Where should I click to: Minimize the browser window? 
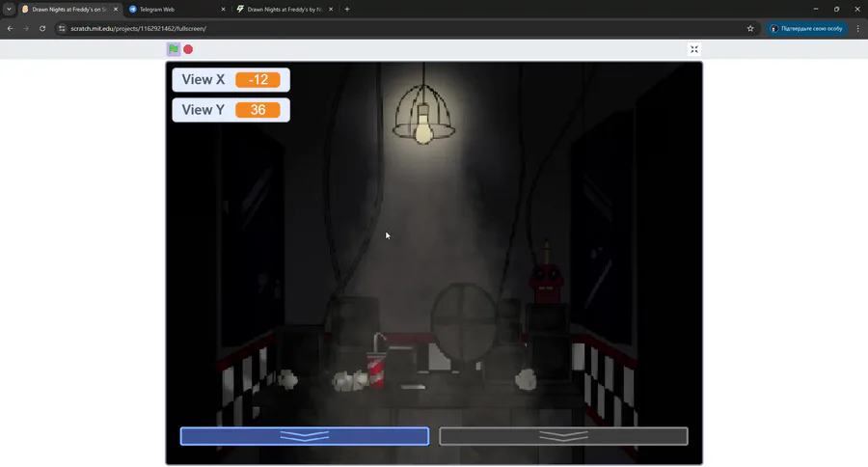[815, 9]
